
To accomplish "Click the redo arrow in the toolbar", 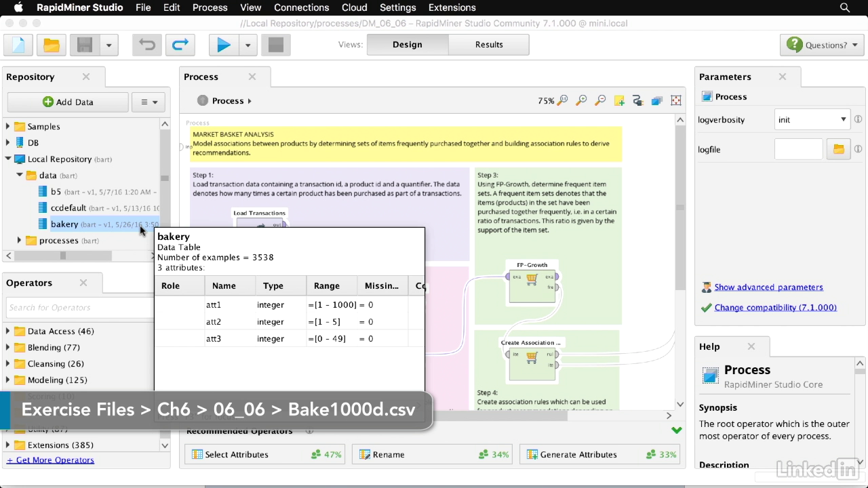I will 180,45.
